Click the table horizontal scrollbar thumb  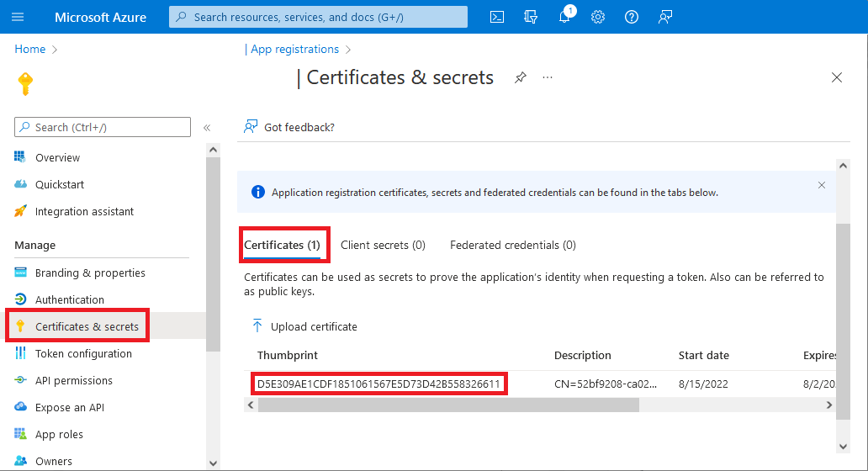tap(448, 405)
